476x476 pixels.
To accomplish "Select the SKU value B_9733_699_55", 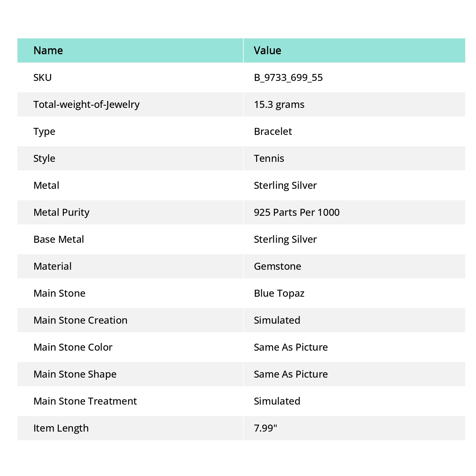I will [288, 77].
